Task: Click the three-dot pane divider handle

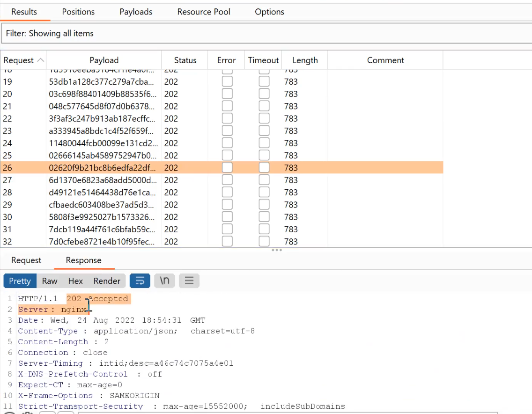Action: tap(276, 250)
